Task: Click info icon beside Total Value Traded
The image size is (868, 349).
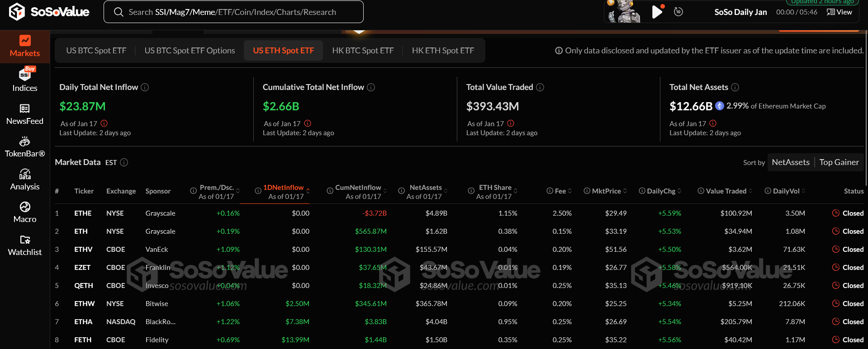Action: 540,87
